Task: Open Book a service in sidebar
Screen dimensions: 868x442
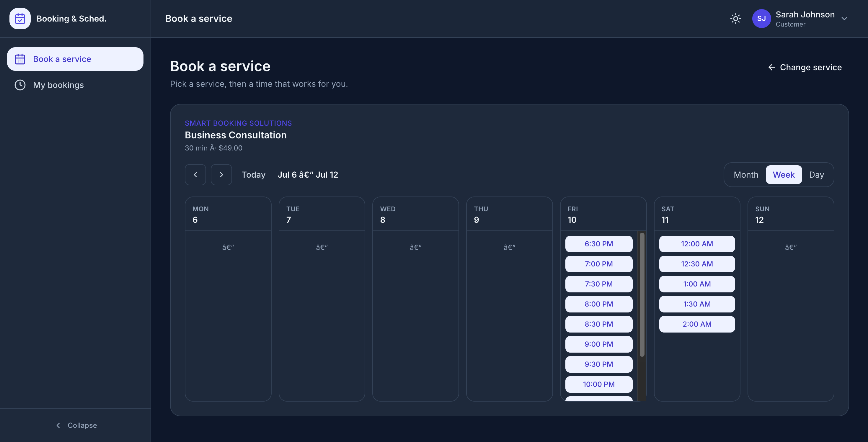Action: (75, 59)
